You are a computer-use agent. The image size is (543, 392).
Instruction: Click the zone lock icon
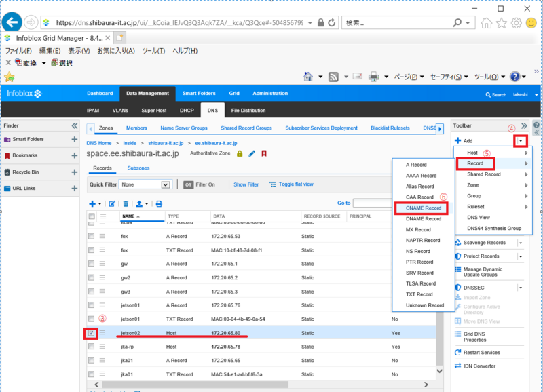(240, 153)
